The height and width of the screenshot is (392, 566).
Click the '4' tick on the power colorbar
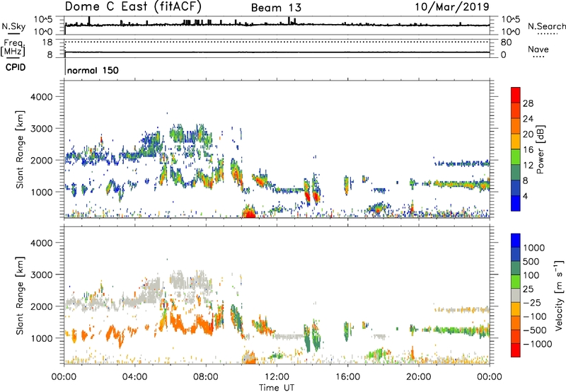(525, 196)
